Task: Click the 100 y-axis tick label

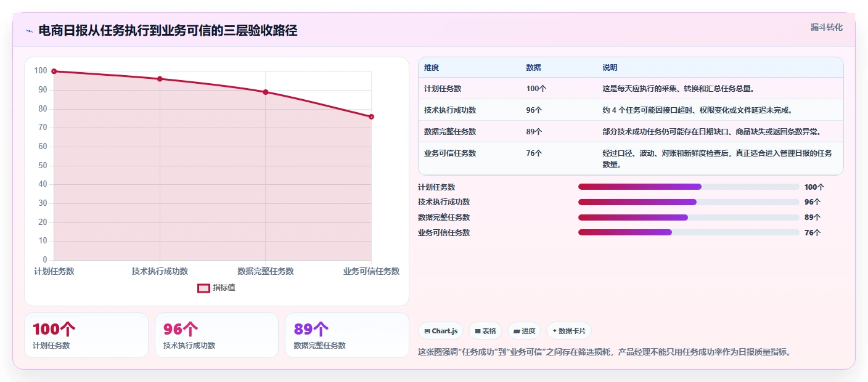Action: coord(41,71)
